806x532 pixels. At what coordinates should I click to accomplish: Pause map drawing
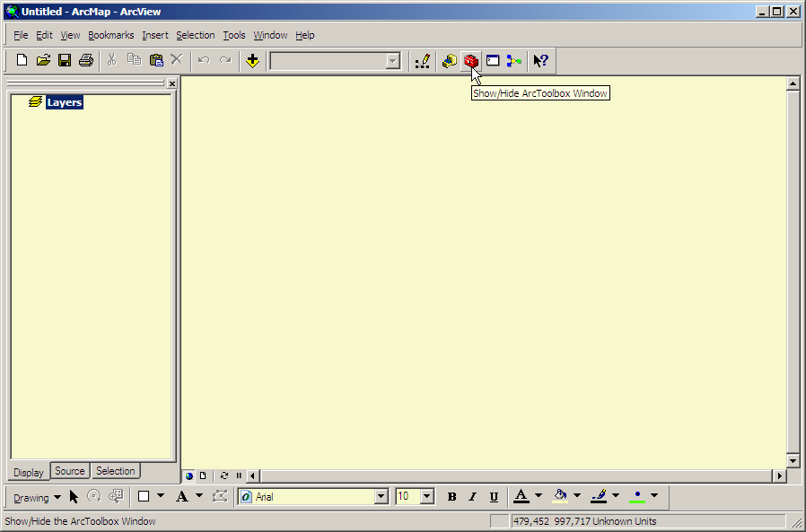coord(239,476)
